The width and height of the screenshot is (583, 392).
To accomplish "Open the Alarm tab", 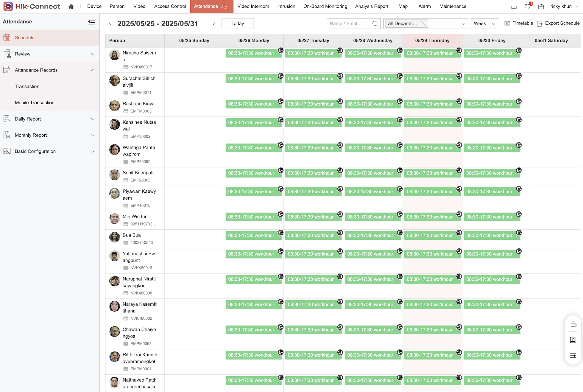I will pos(424,6).
